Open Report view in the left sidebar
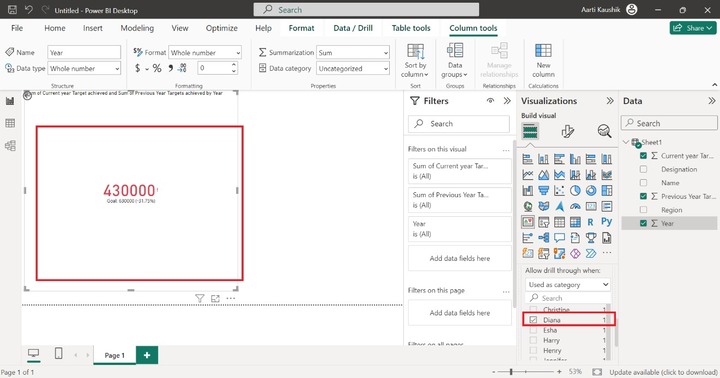 coord(10,101)
